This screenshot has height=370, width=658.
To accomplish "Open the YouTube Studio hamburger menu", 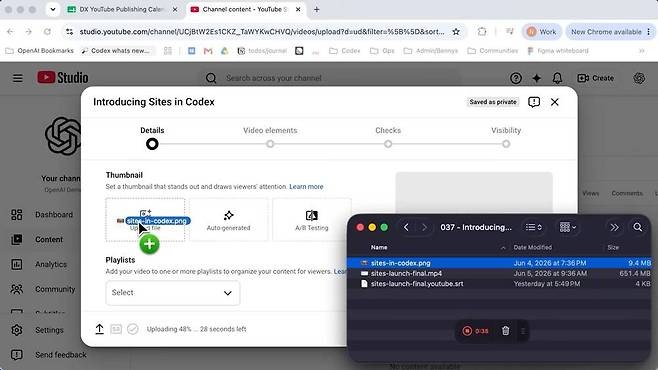I will 18,78.
